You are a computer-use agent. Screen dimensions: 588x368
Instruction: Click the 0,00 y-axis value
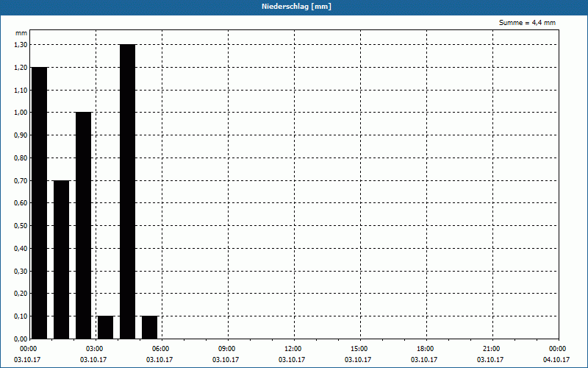pos(21,339)
